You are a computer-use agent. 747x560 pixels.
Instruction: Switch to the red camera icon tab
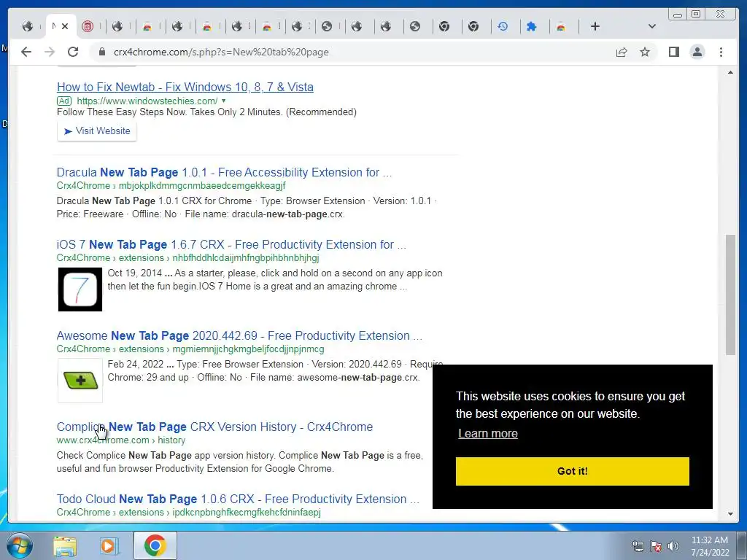coord(88,26)
